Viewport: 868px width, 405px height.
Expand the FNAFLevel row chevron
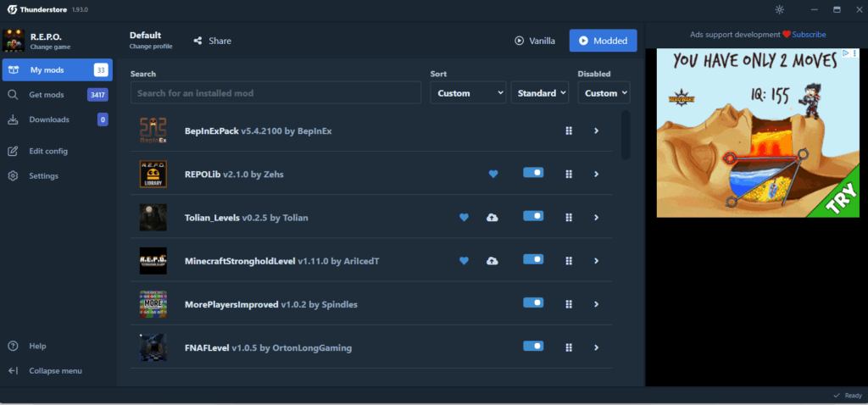596,347
